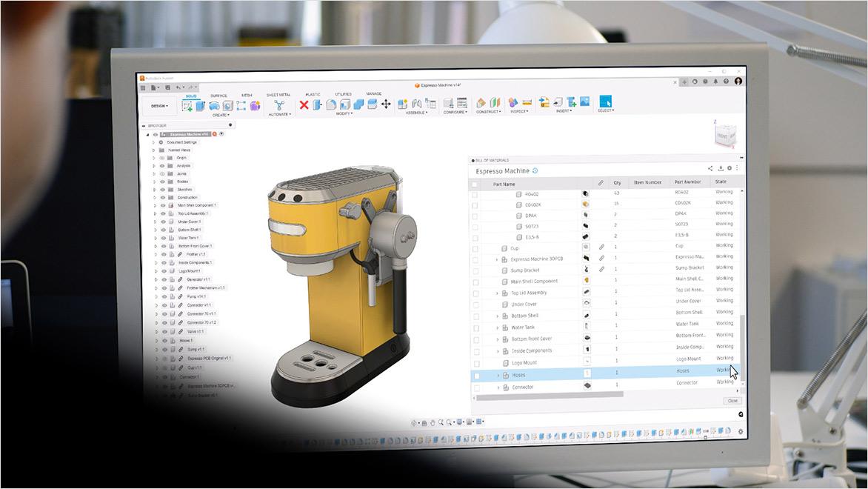Open the Modify menu label

pyautogui.click(x=344, y=113)
